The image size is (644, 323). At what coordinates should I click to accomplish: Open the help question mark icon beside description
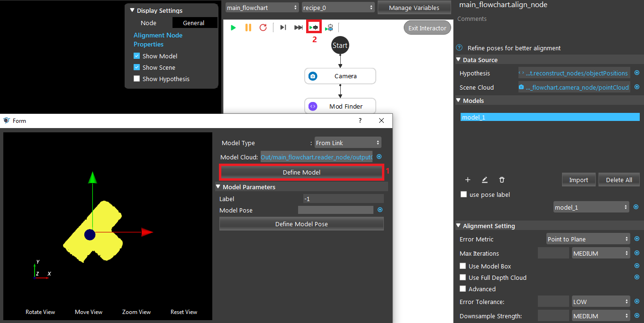click(x=459, y=48)
